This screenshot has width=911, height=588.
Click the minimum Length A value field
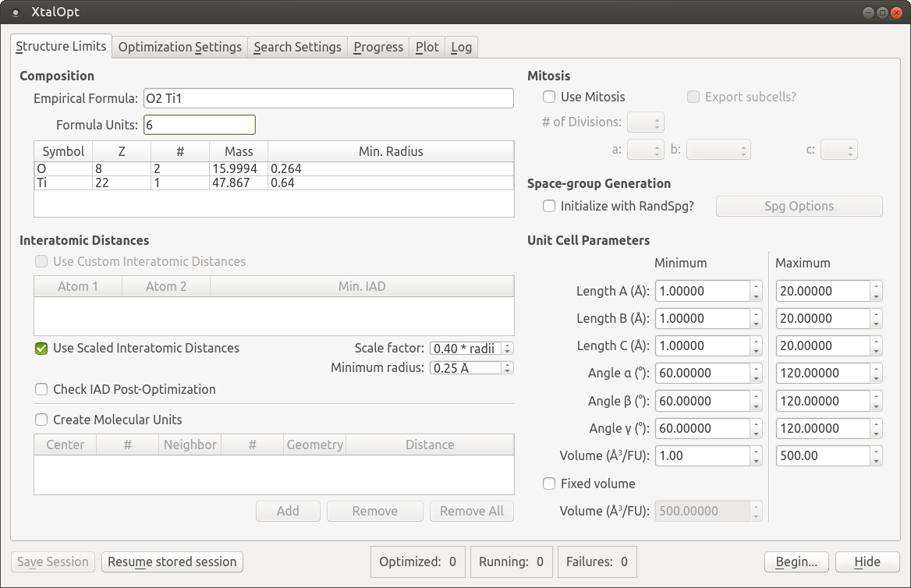703,291
